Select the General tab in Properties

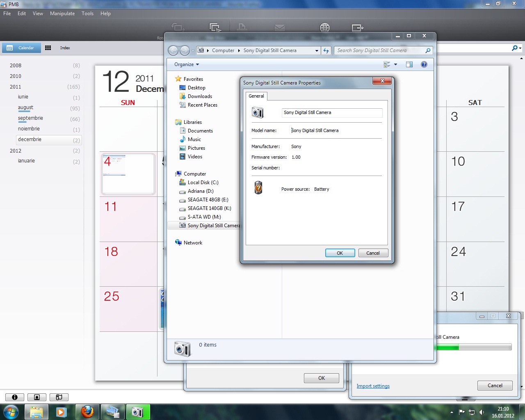(x=256, y=96)
